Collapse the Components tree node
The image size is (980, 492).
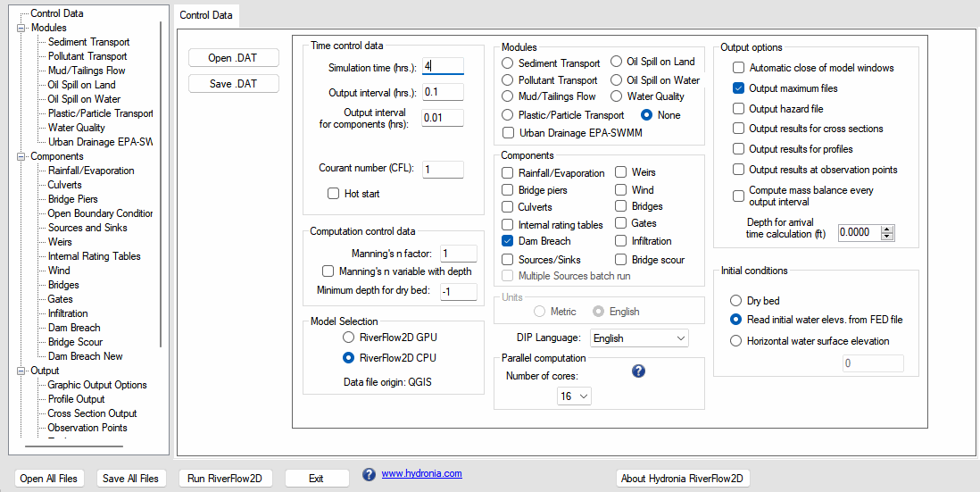point(21,156)
